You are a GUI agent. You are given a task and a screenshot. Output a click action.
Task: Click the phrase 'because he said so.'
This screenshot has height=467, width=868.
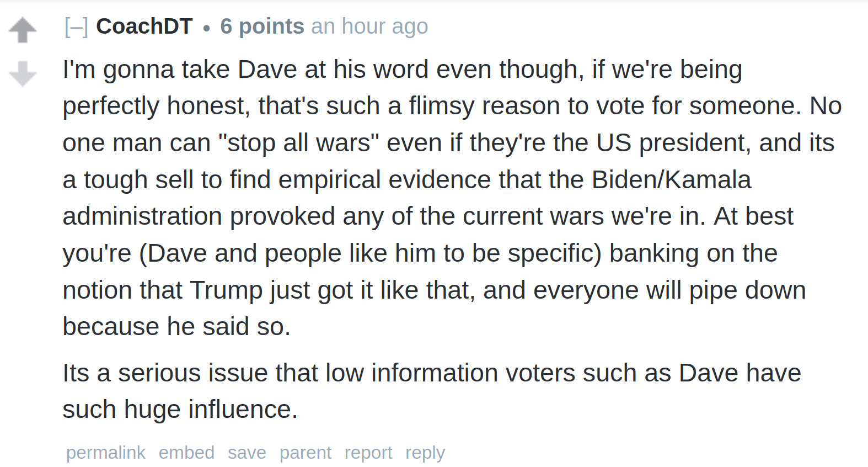pyautogui.click(x=176, y=327)
